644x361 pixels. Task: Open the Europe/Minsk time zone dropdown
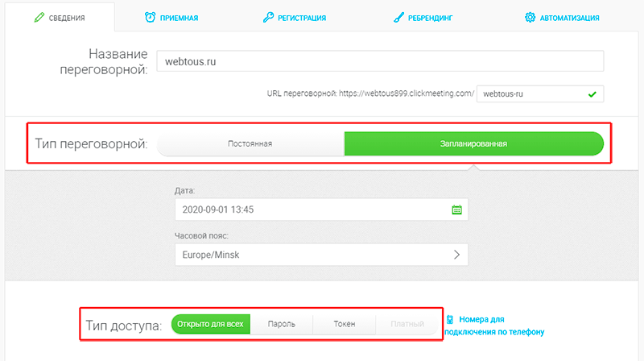point(321,255)
